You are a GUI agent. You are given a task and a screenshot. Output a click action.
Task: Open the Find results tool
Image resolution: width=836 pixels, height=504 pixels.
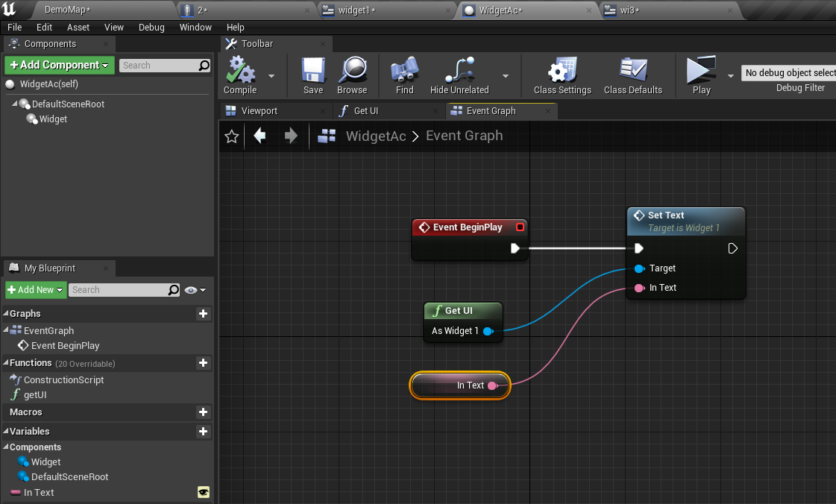click(x=404, y=73)
